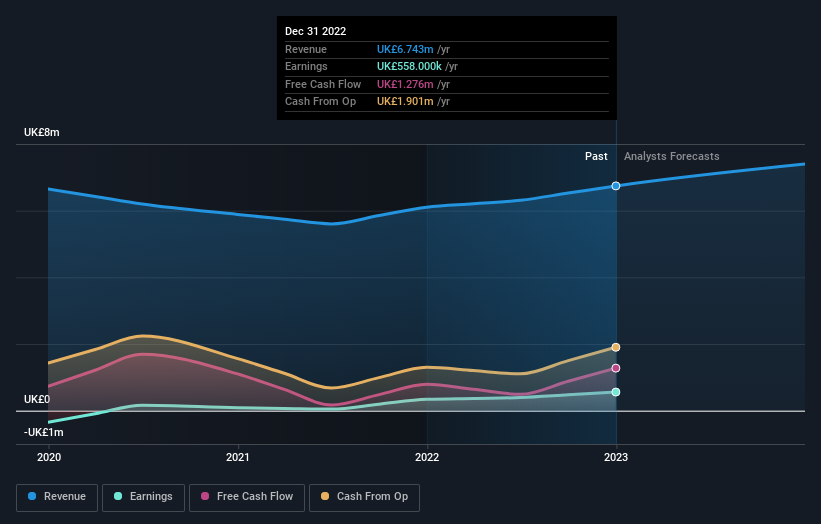Select the blue Revenue data point at 2023
The image size is (821, 524).
[x=616, y=186]
